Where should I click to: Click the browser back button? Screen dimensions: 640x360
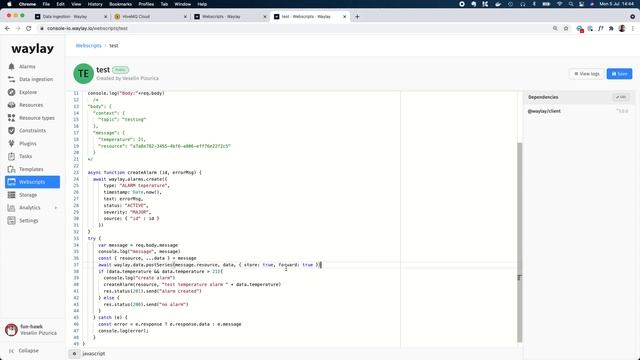[7, 29]
